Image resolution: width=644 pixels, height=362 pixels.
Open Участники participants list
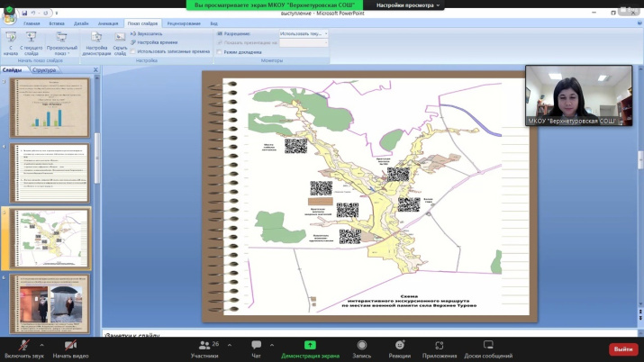pos(204,346)
